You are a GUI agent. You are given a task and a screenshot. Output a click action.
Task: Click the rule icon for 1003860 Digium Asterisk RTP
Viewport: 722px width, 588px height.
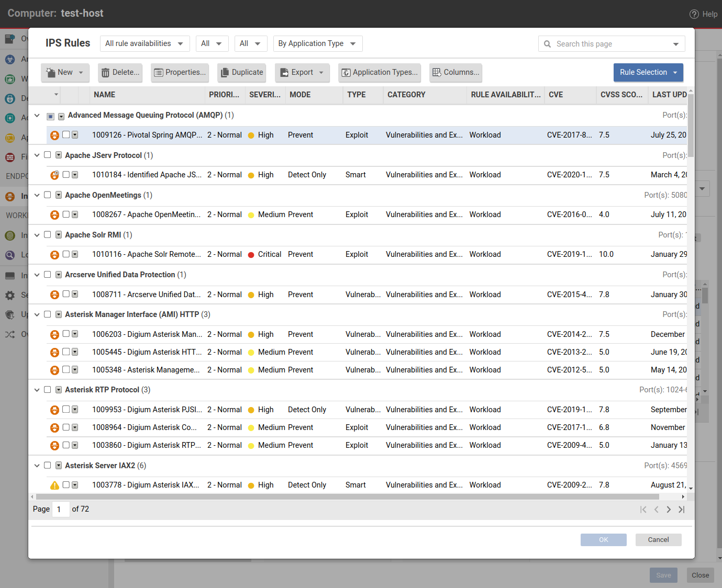click(x=54, y=446)
